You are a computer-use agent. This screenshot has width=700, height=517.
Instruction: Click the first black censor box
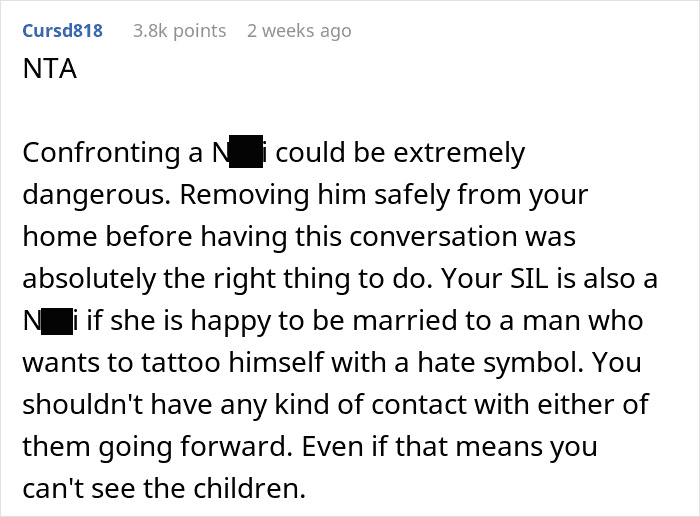(246, 151)
